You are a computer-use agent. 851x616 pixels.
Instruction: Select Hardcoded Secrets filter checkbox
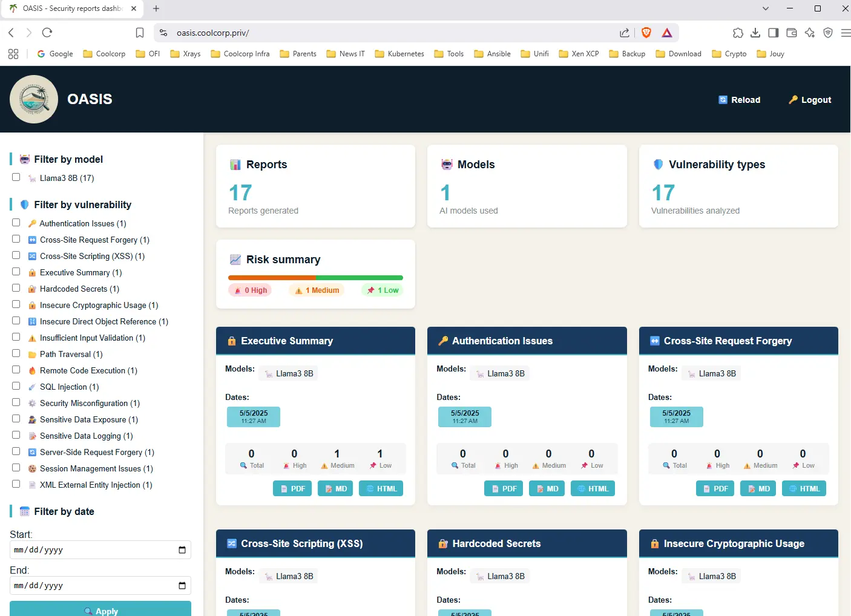16,288
